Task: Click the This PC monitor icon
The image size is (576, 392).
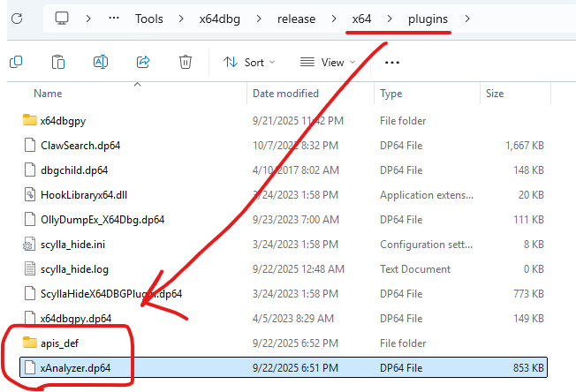Action: [62, 18]
